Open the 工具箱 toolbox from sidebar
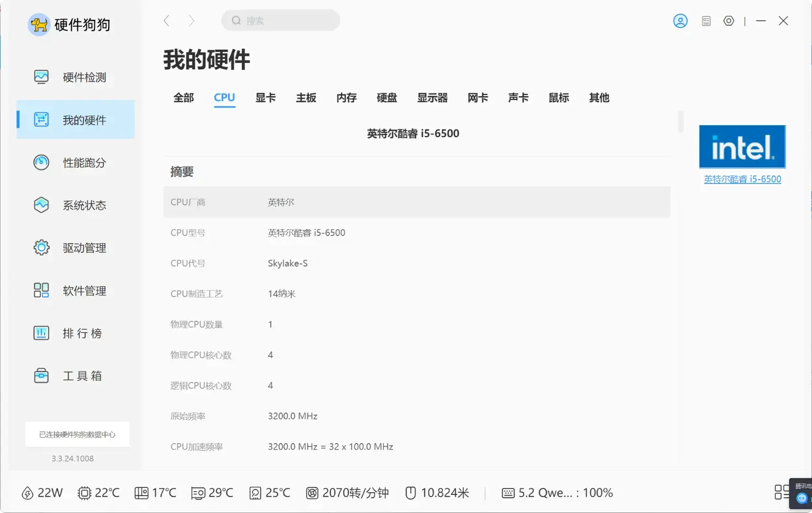Screen dimensions: 812x513 pos(75,375)
